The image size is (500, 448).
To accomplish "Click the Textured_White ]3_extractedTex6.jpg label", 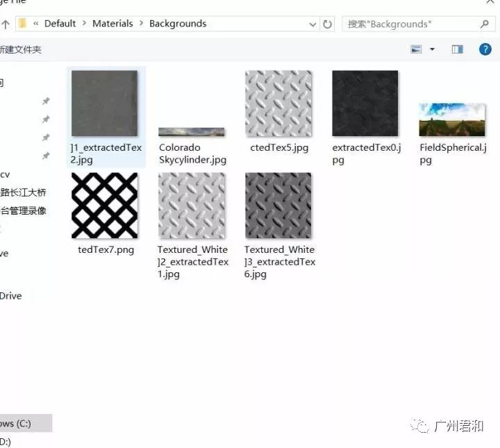I will [280, 262].
